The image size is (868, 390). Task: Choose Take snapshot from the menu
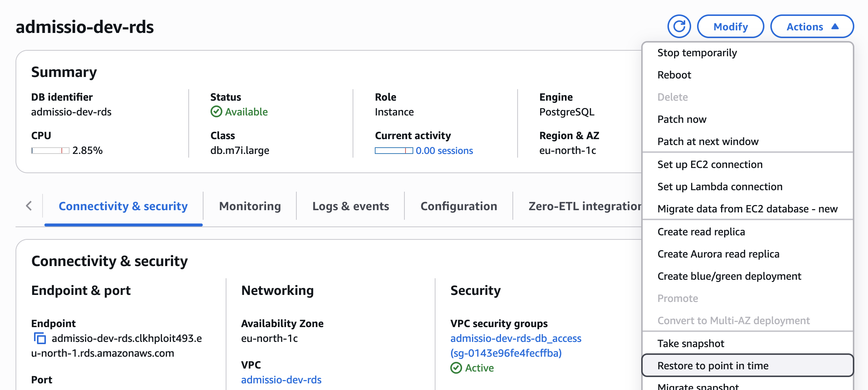(x=690, y=343)
